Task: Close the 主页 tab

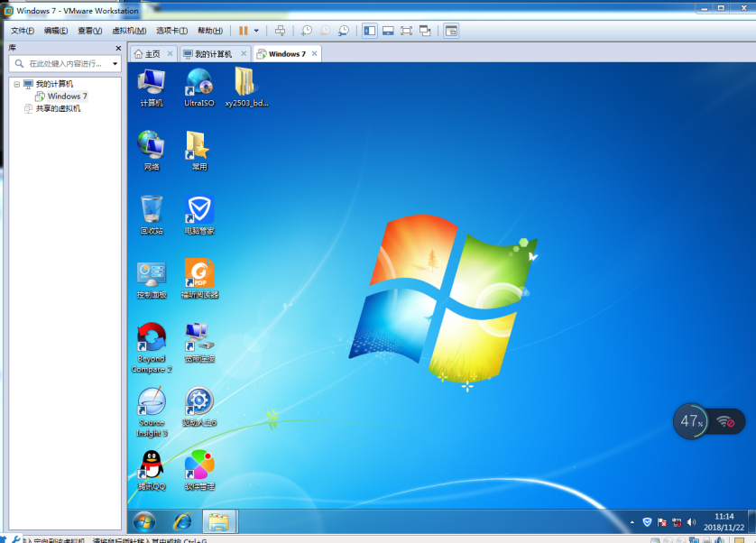Action: tap(170, 53)
